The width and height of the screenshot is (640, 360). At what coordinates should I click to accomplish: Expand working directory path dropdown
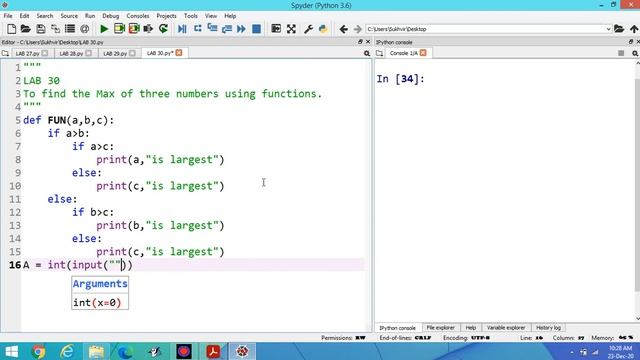(608, 29)
